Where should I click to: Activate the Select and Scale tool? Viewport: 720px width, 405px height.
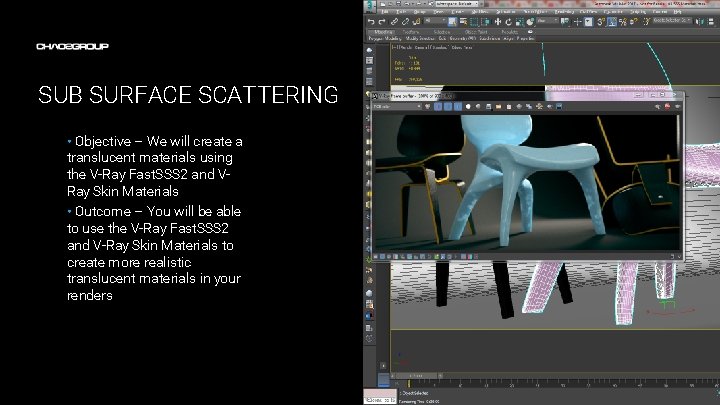(x=520, y=22)
